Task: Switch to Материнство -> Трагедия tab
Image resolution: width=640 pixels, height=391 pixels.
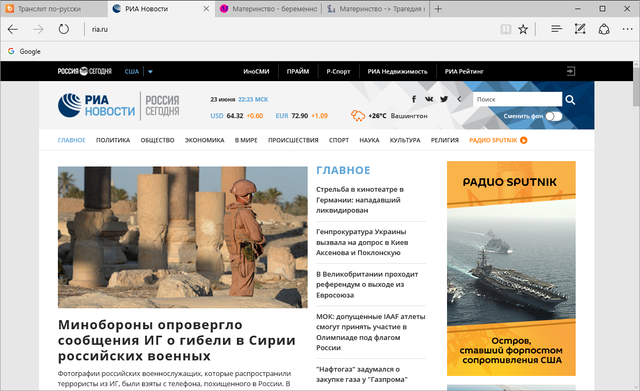Action: pos(376,9)
